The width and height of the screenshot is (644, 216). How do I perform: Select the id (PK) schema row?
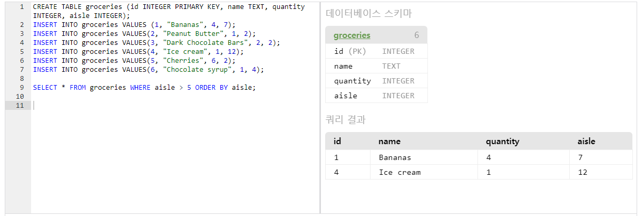coord(376,51)
